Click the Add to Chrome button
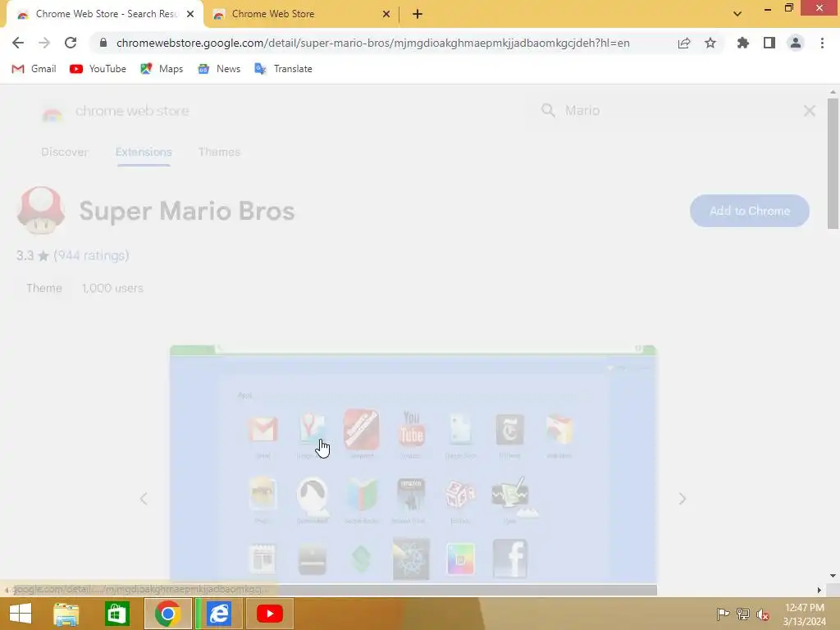This screenshot has height=630, width=840. (x=750, y=211)
